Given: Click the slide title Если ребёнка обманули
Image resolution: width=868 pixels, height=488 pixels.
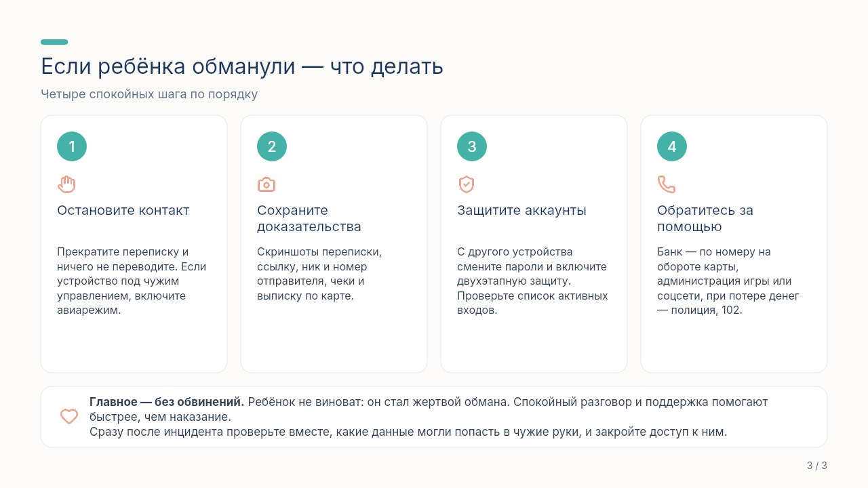Looking at the screenshot, I should 242,66.
